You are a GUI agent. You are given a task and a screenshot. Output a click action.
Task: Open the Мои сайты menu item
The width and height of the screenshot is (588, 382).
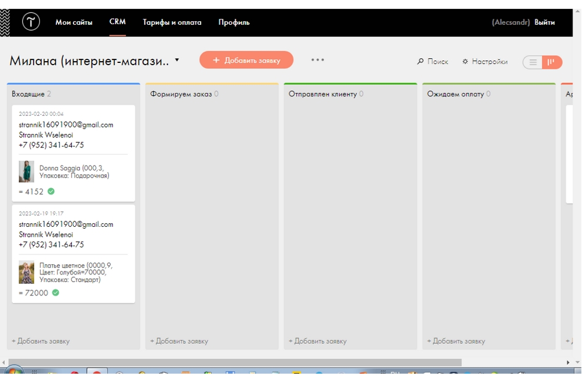(74, 22)
